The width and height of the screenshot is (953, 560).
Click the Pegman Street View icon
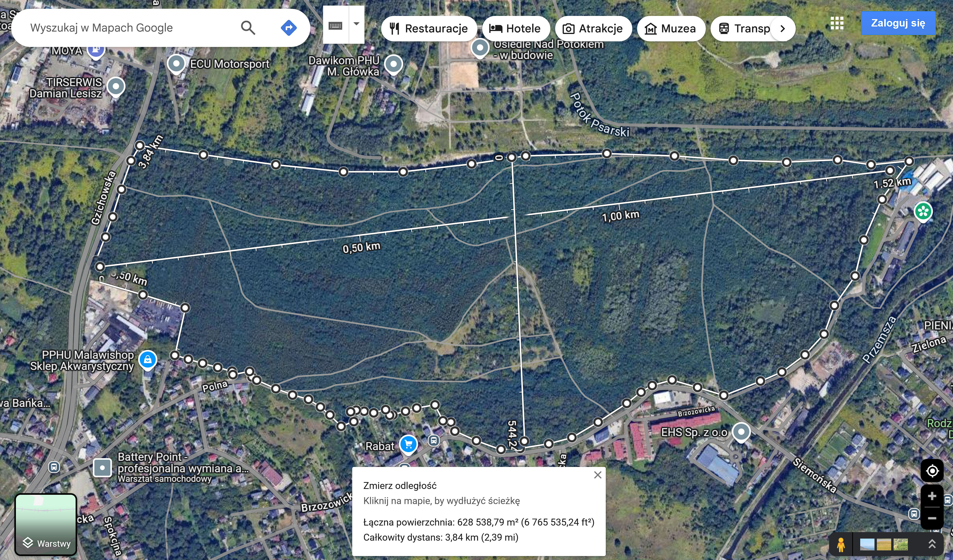(x=841, y=545)
